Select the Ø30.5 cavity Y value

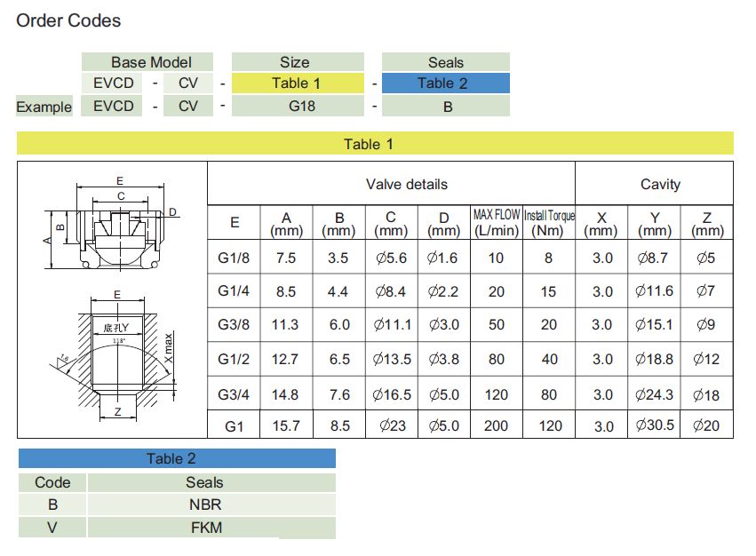[x=654, y=425]
